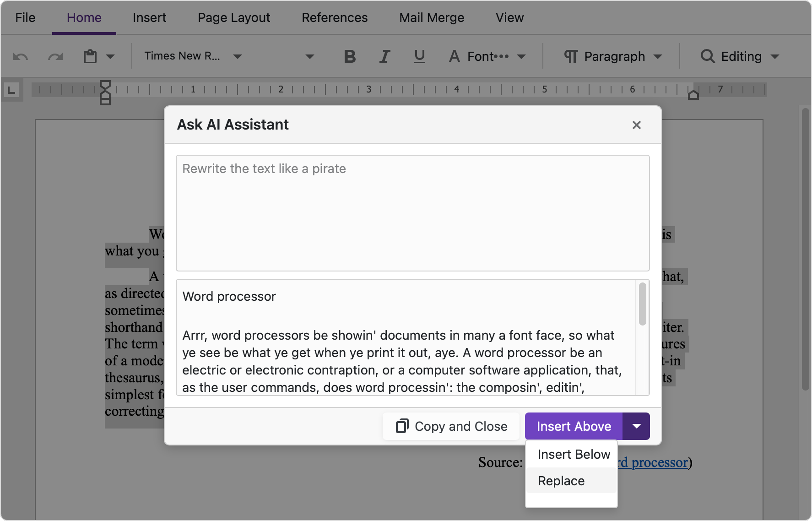Toggle italic formatting
The image size is (812, 521).
(384, 56)
